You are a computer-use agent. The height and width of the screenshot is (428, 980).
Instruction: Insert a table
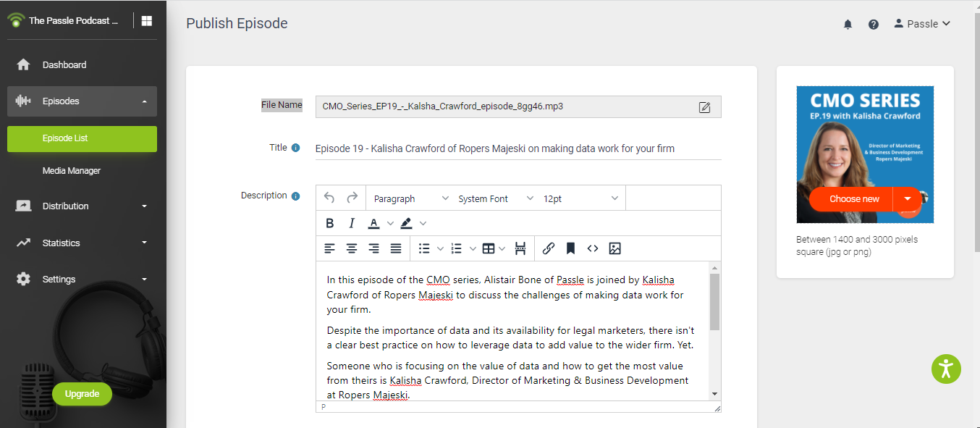coord(489,248)
